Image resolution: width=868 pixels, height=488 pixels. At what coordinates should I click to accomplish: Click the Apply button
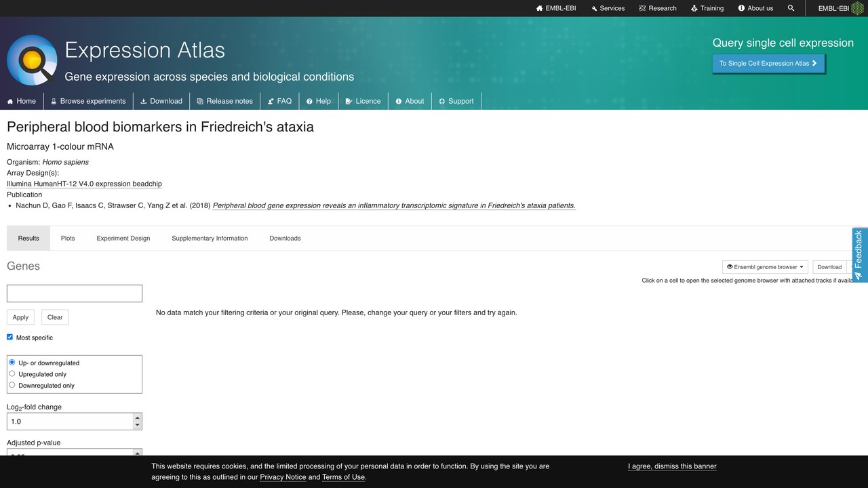pos(20,317)
